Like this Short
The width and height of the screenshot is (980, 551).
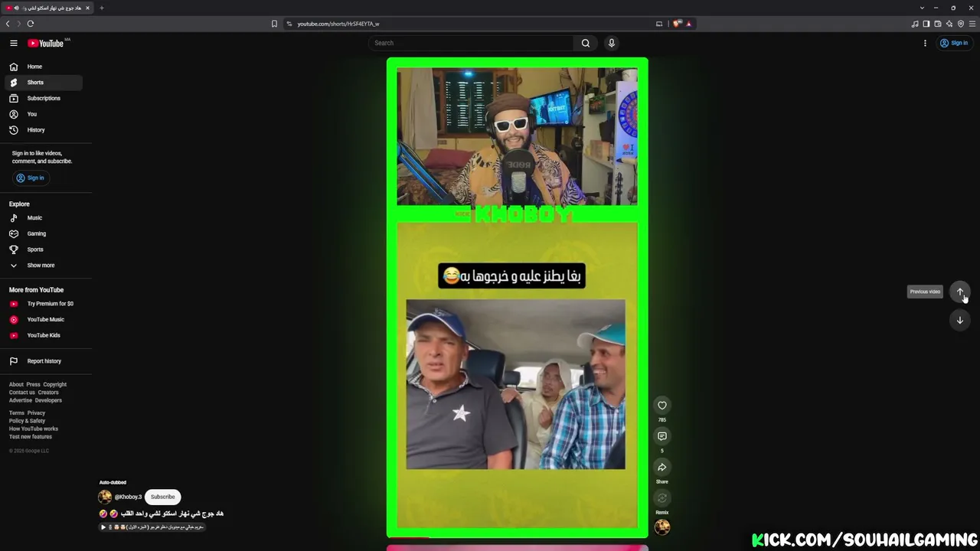(x=662, y=406)
